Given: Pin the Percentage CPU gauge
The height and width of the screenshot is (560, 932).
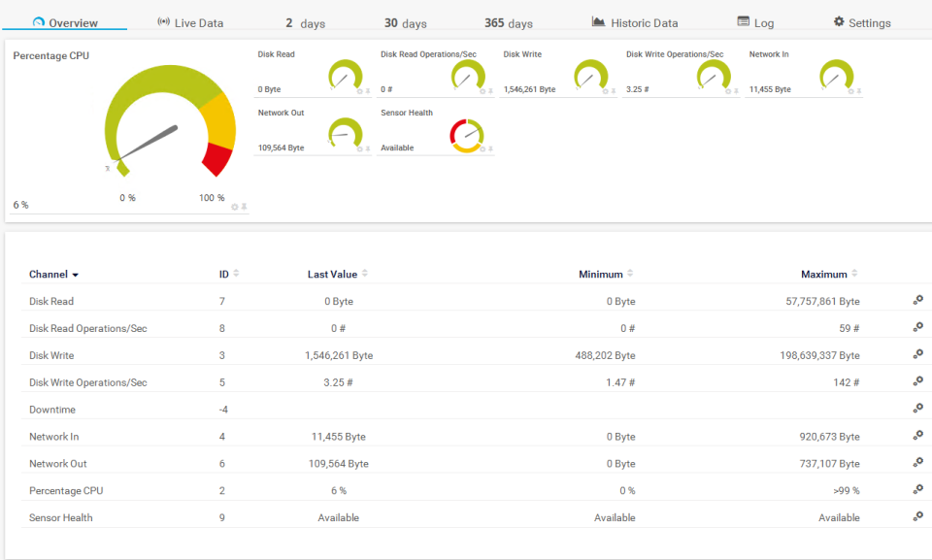Looking at the screenshot, I should point(243,206).
